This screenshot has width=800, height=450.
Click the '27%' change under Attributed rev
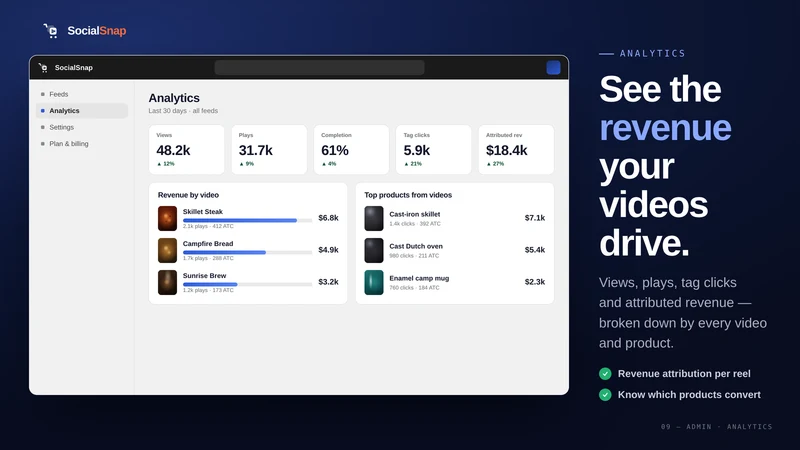point(495,164)
